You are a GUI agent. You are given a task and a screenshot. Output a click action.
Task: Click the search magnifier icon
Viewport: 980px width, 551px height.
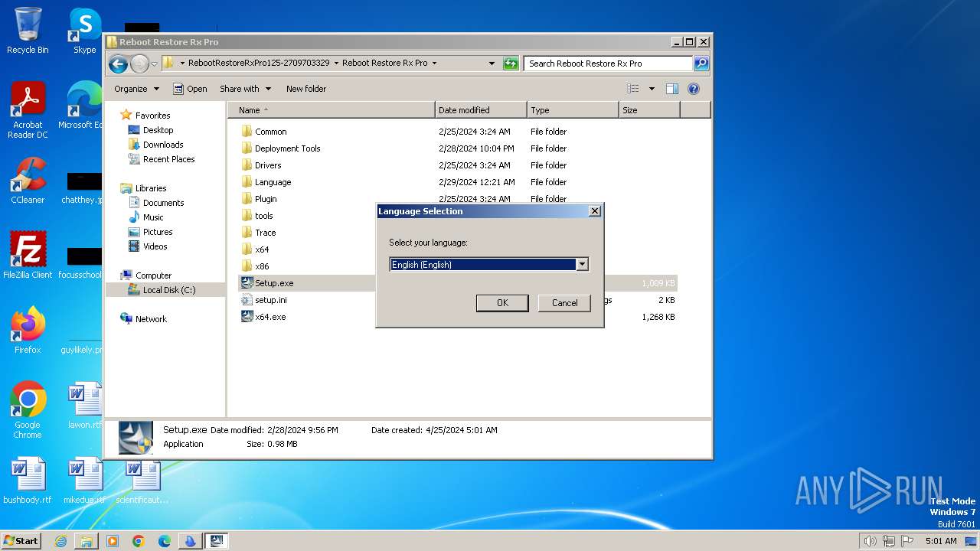click(x=701, y=64)
